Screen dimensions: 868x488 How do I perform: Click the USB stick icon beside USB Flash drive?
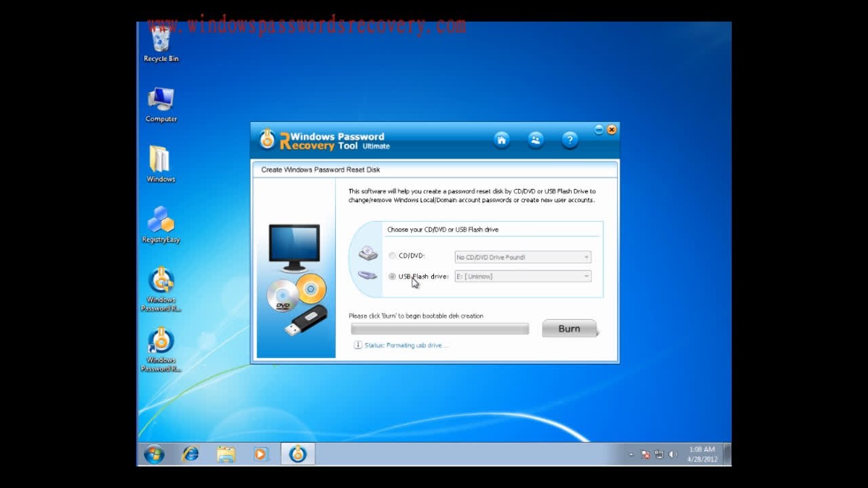pyautogui.click(x=368, y=275)
